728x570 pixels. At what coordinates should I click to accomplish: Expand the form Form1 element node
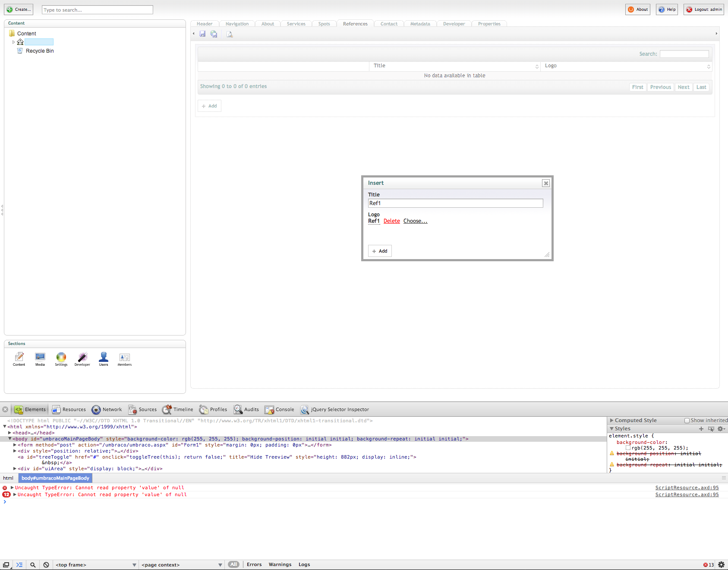(15, 445)
